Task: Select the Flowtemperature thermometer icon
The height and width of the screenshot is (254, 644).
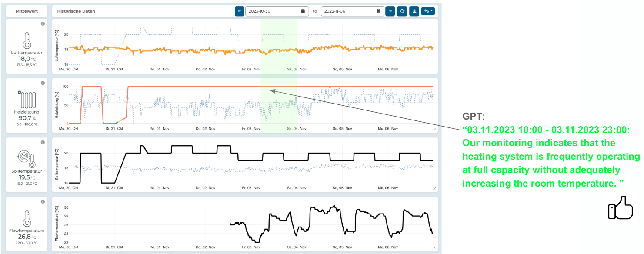Action: click(27, 218)
